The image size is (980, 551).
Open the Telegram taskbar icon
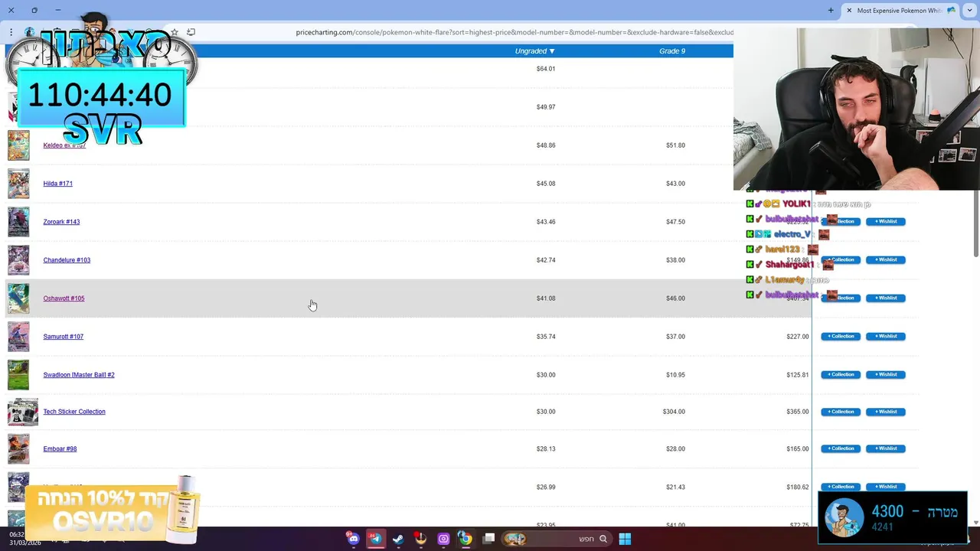point(375,539)
